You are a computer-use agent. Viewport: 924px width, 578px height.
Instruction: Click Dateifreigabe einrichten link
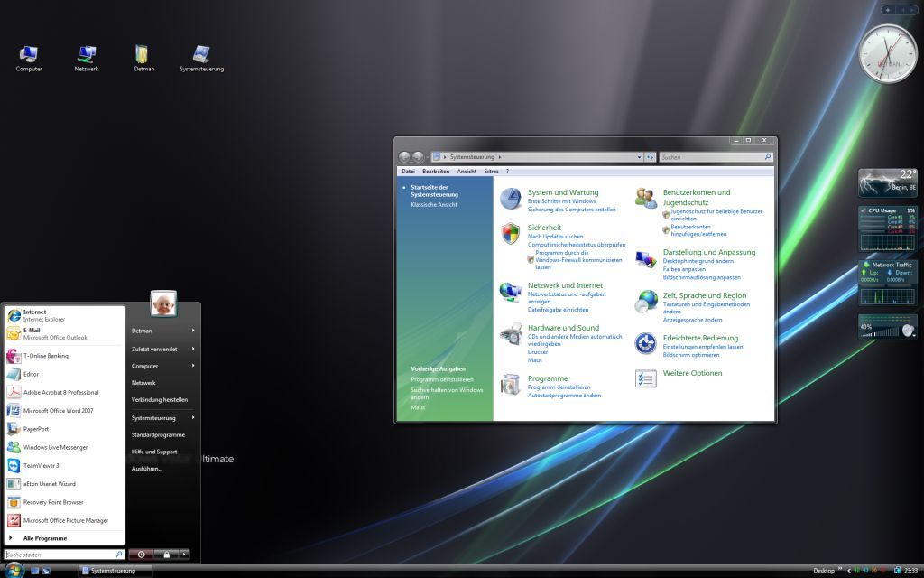tap(558, 310)
